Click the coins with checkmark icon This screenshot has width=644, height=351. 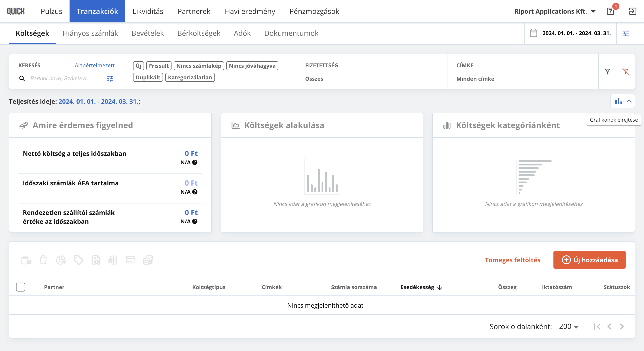tap(148, 260)
